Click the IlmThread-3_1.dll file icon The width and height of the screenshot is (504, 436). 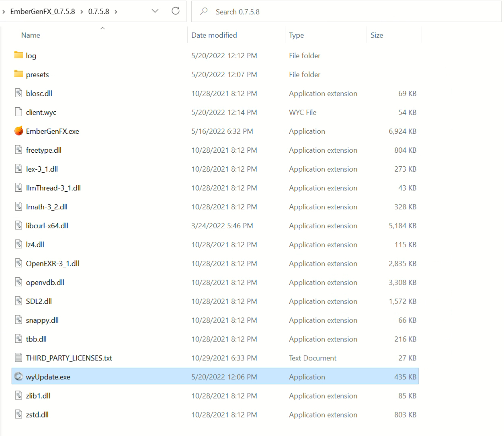tap(18, 188)
